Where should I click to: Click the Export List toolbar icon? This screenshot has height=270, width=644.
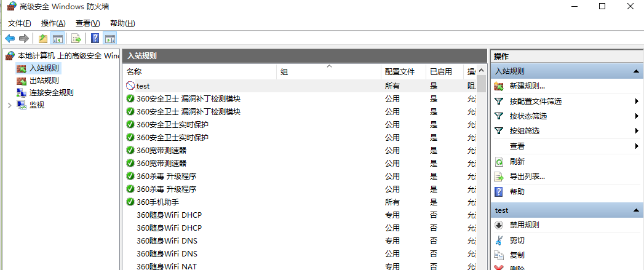click(x=76, y=39)
